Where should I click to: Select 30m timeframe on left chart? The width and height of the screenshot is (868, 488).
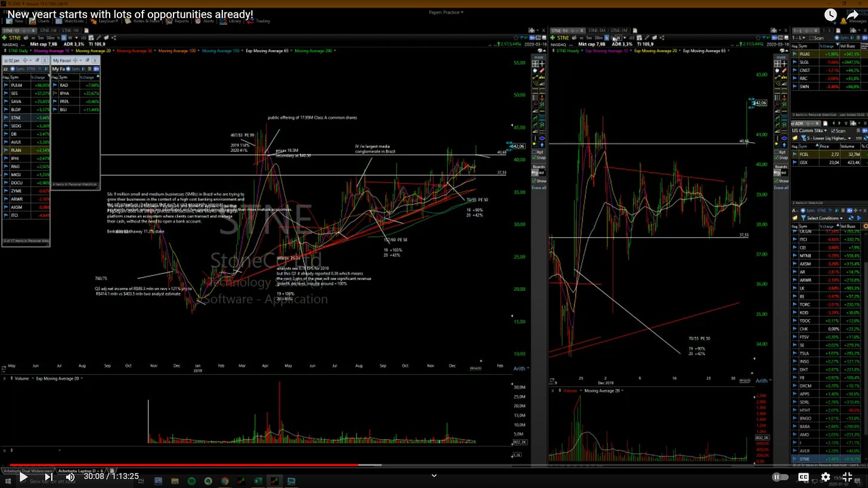tap(51, 38)
